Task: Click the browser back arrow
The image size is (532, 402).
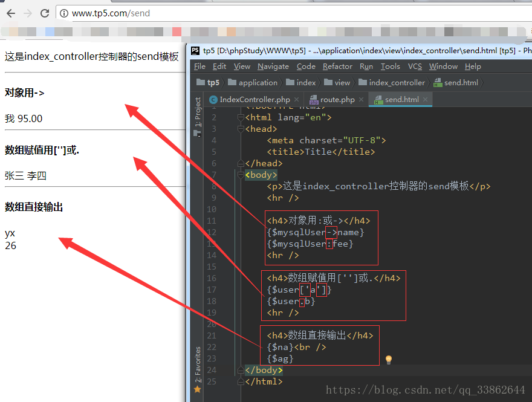Action: [11, 13]
